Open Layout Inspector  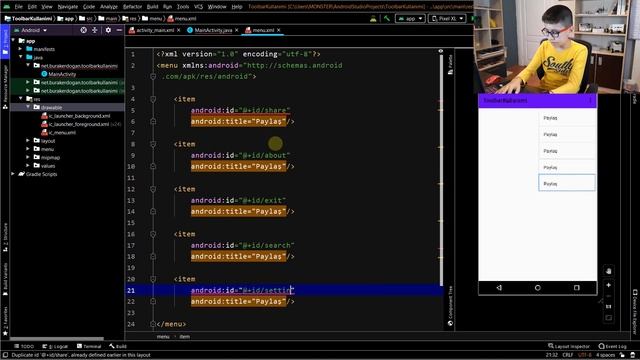coord(569,346)
